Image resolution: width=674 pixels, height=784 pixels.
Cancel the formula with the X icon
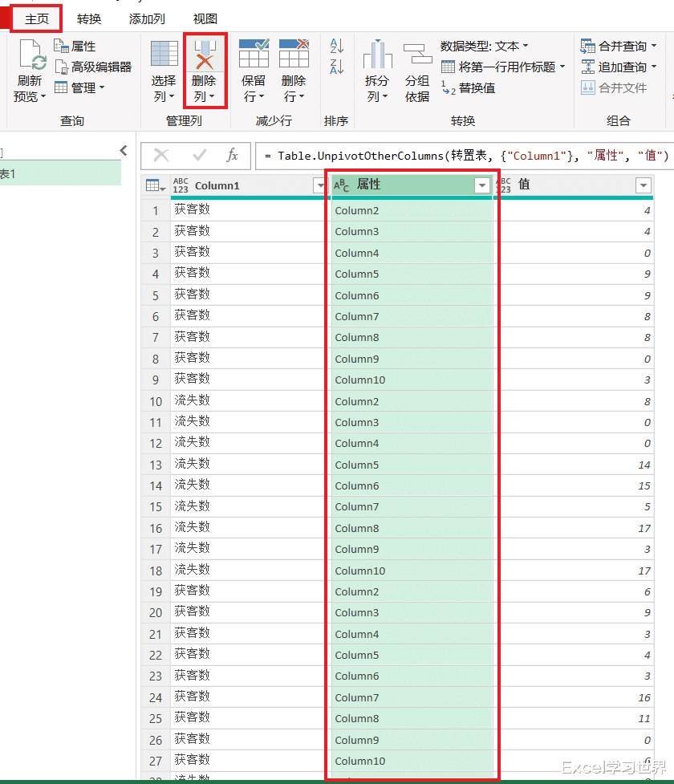click(160, 156)
